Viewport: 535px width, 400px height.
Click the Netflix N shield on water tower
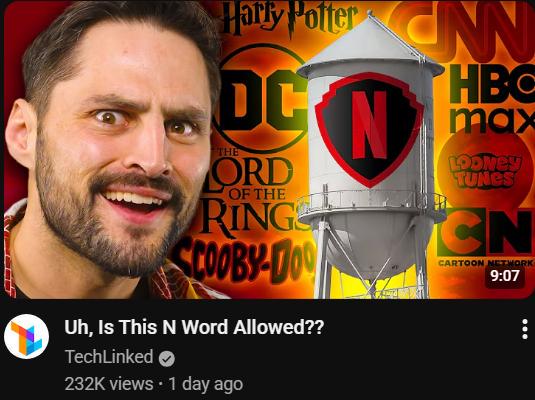click(x=369, y=129)
